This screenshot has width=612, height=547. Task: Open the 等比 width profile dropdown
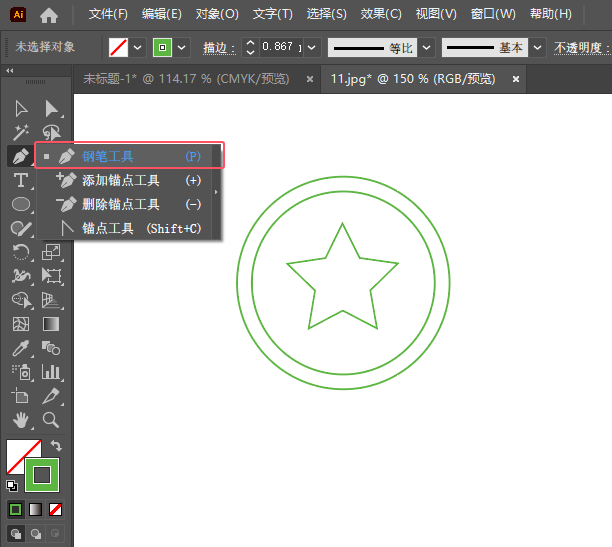(427, 47)
